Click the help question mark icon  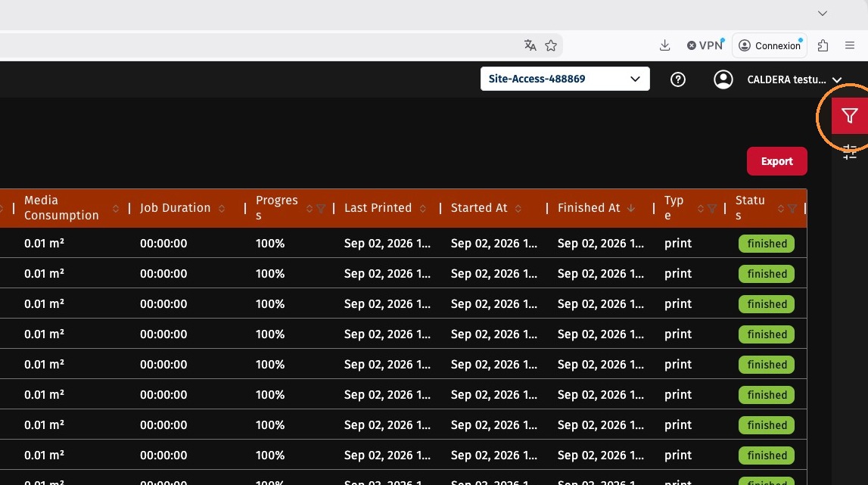pyautogui.click(x=677, y=79)
